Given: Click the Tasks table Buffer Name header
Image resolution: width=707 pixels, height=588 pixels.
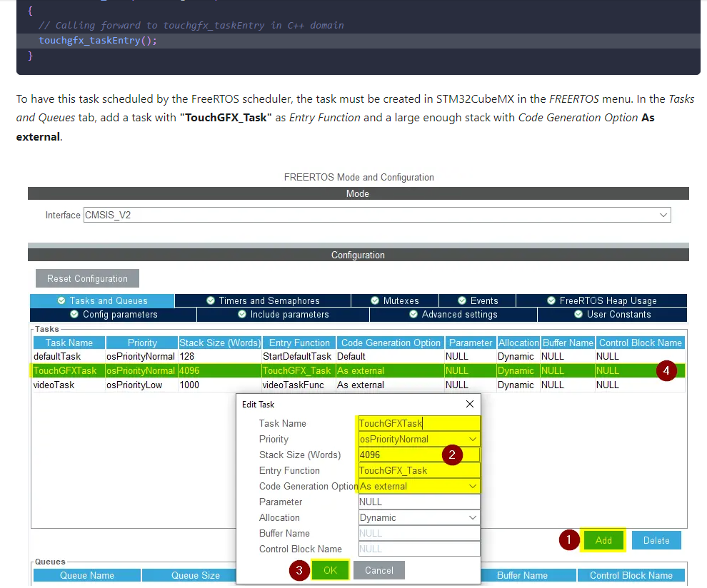Looking at the screenshot, I should (568, 343).
